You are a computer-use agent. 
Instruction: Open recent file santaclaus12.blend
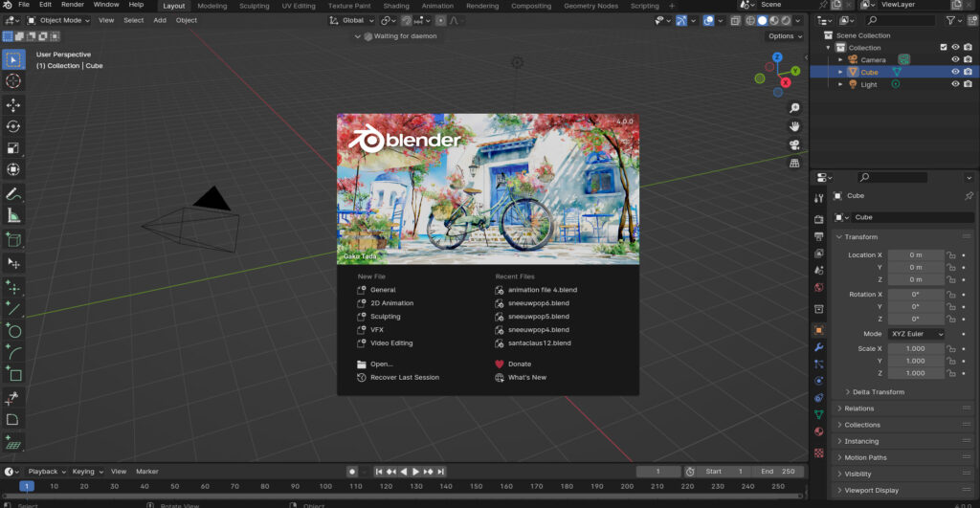pos(540,343)
